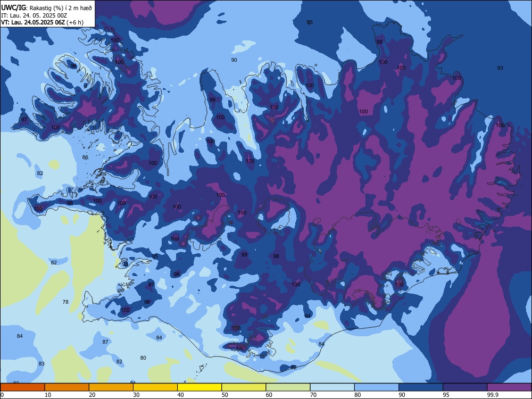
Task: Click the dark orange 0–10 legend swatch
Action: tap(22, 387)
